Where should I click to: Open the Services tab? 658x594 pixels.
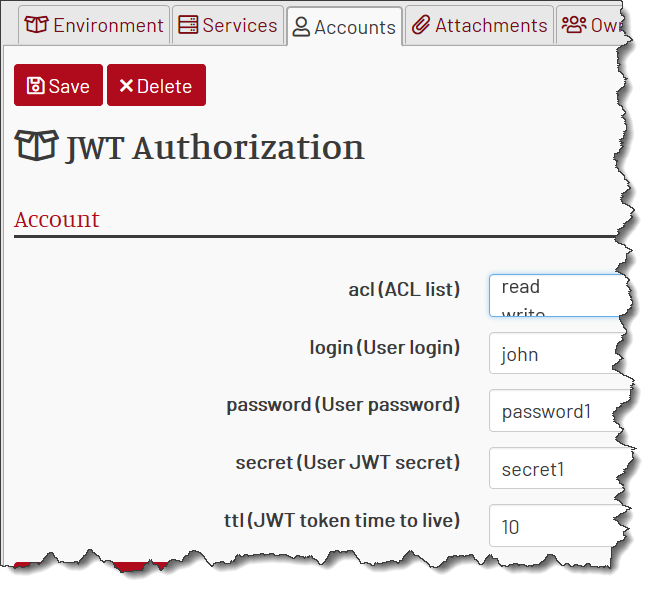pos(228,25)
